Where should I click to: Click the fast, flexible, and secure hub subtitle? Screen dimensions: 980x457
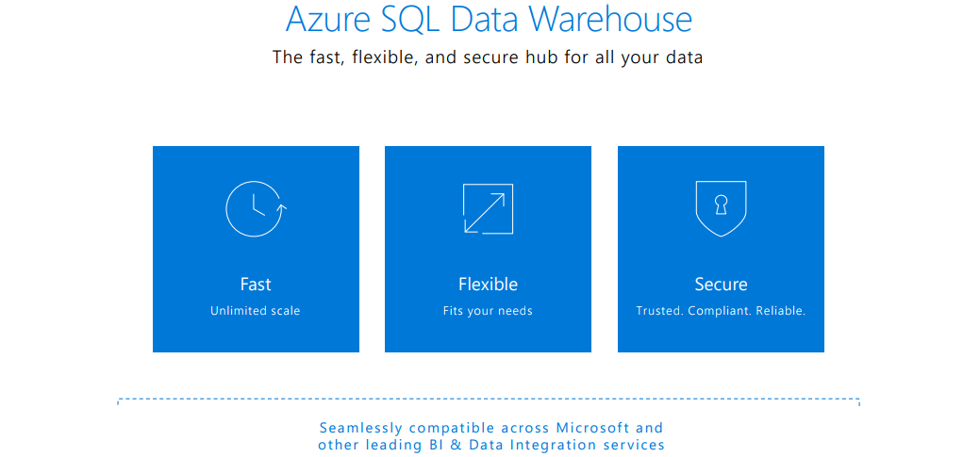488,57
